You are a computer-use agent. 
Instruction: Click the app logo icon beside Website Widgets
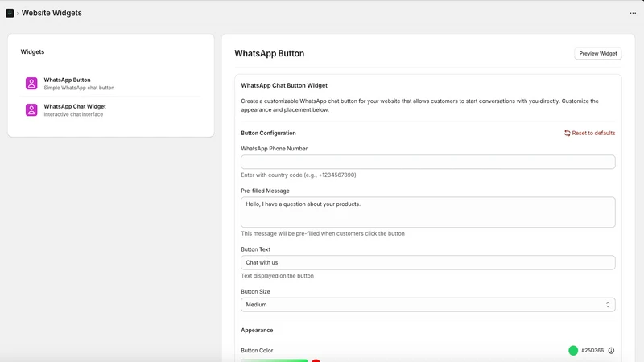[x=10, y=13]
